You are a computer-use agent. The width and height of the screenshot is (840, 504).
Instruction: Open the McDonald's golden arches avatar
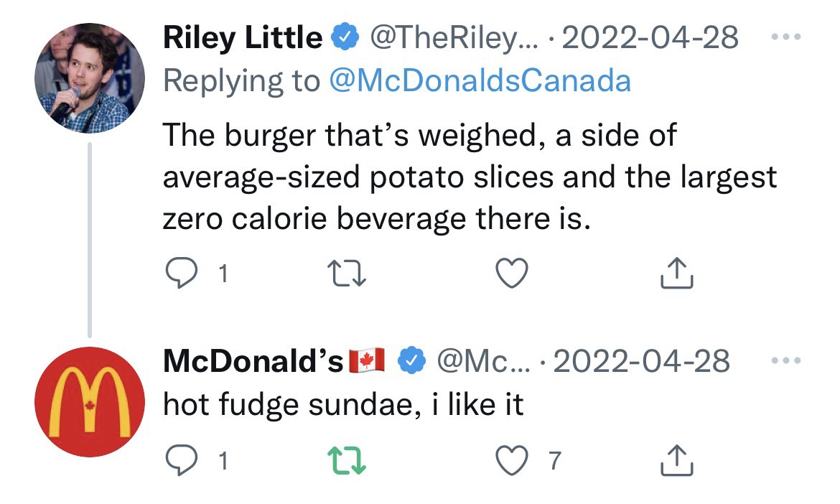(90, 402)
